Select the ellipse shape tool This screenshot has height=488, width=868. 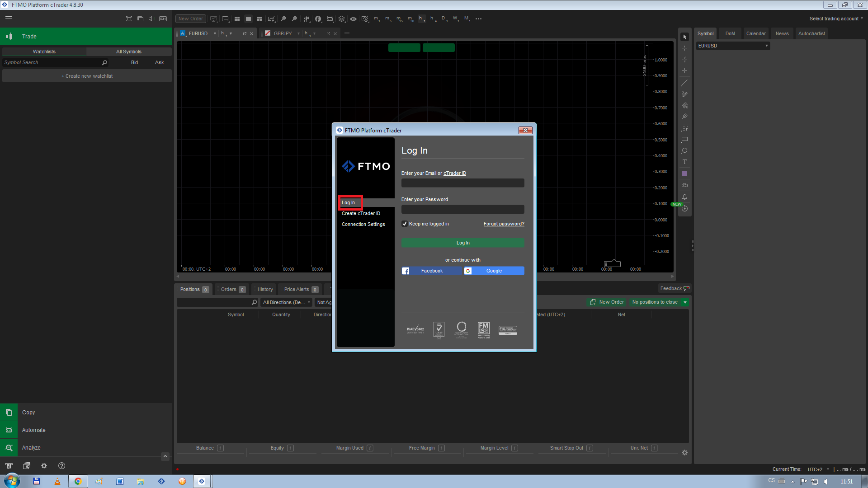[684, 151]
